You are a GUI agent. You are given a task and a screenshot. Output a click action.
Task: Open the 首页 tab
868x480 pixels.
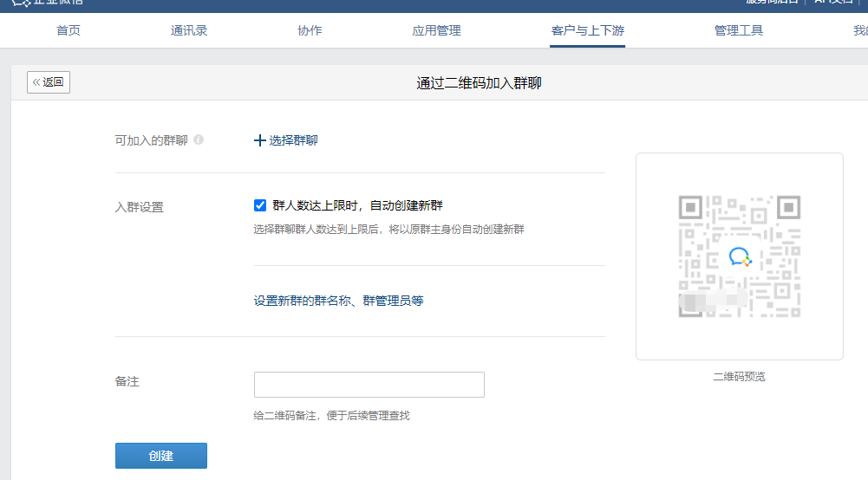click(x=69, y=30)
